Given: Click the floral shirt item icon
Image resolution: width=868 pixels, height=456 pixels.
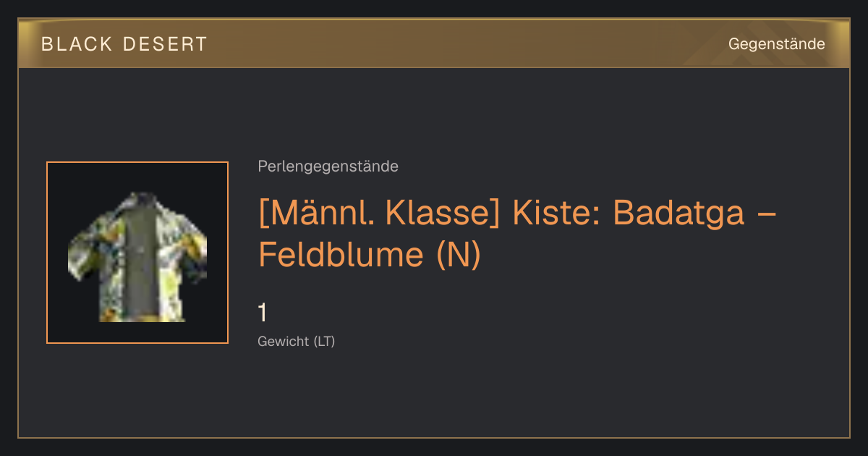Looking at the screenshot, I should (137, 256).
